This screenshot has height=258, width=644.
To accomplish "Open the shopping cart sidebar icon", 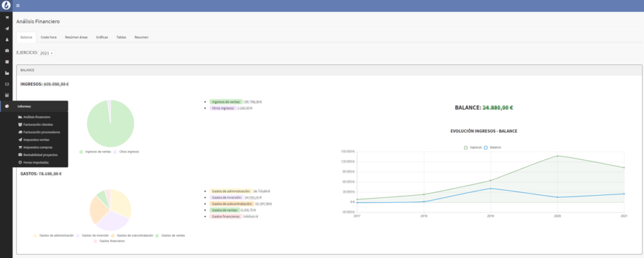I will (7, 18).
